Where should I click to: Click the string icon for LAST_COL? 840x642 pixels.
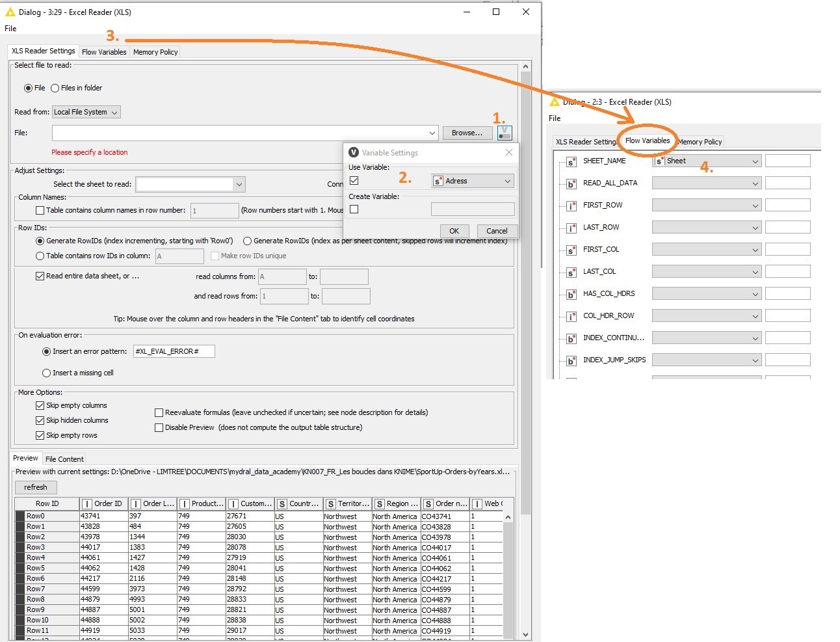(571, 273)
